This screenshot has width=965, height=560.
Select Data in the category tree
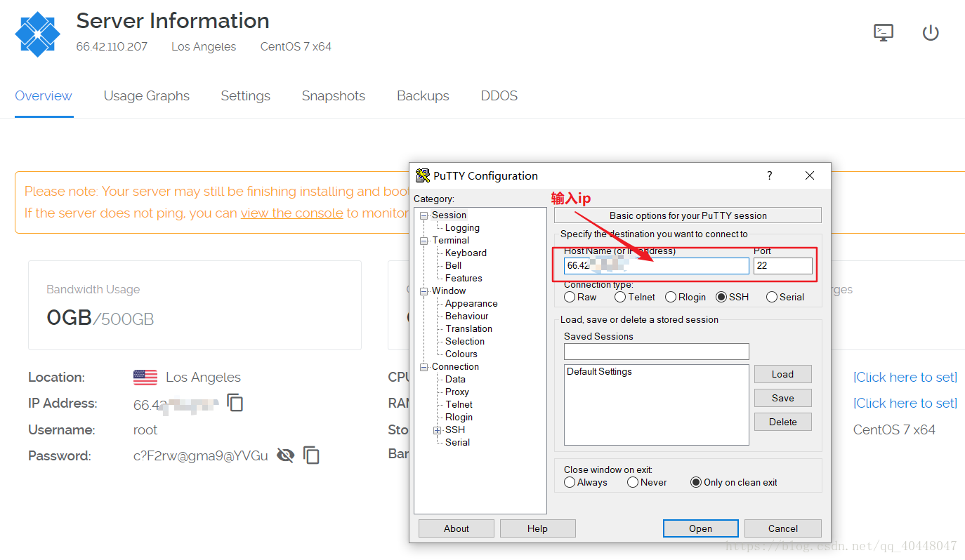click(x=455, y=380)
